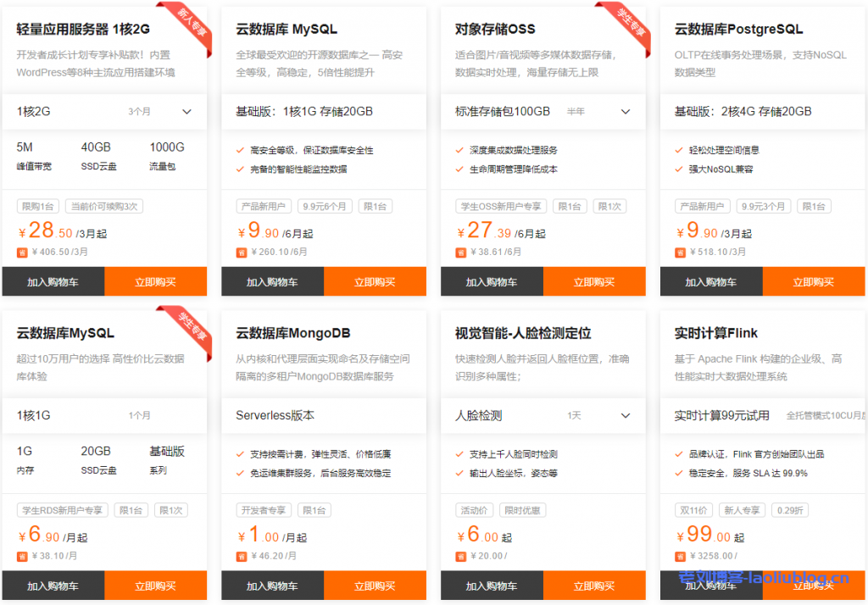Buy 云数据库PostgreSQL now

[813, 282]
